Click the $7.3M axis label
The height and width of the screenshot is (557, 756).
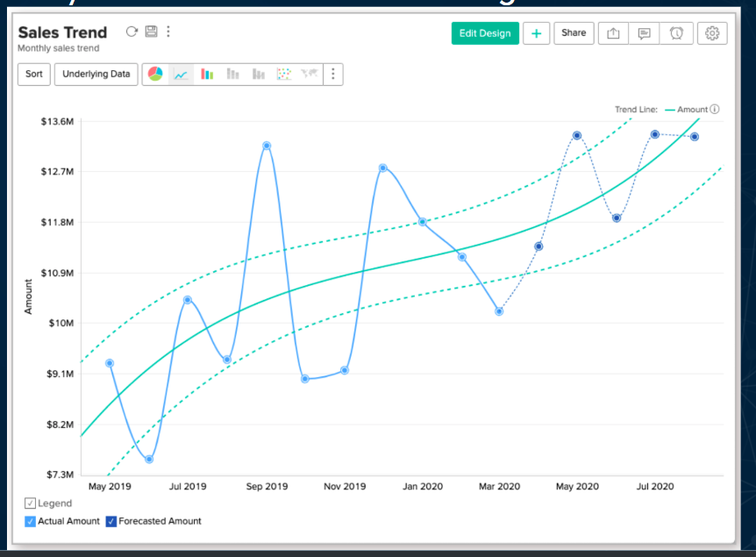[61, 475]
